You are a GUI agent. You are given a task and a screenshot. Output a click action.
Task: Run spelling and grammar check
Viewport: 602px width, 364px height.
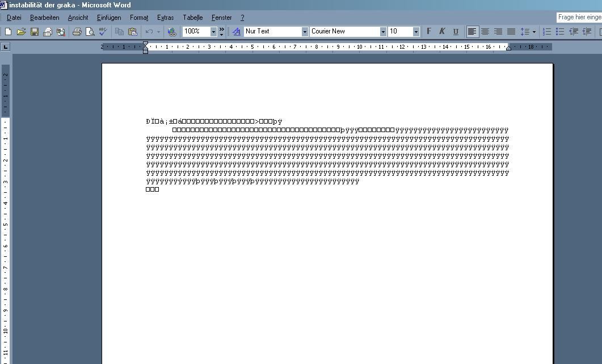click(103, 31)
